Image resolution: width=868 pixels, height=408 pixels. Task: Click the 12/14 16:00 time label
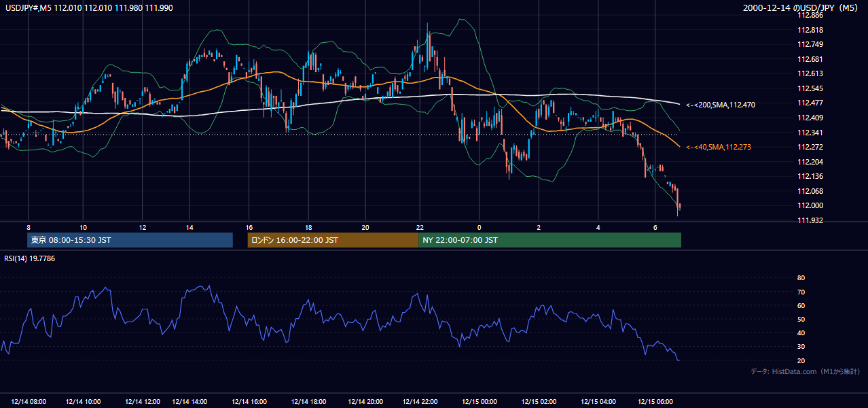[x=249, y=401]
